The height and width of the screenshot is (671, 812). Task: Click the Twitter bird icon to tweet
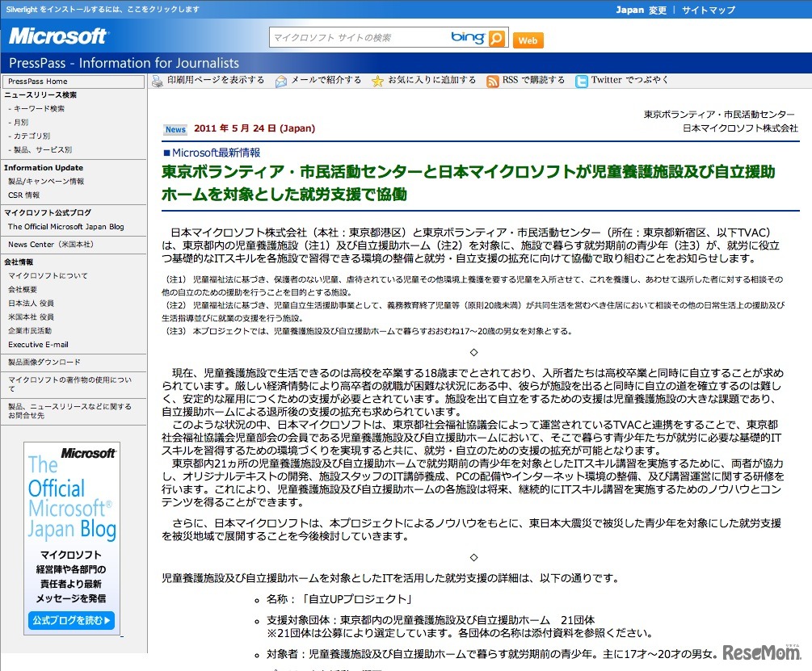(582, 80)
